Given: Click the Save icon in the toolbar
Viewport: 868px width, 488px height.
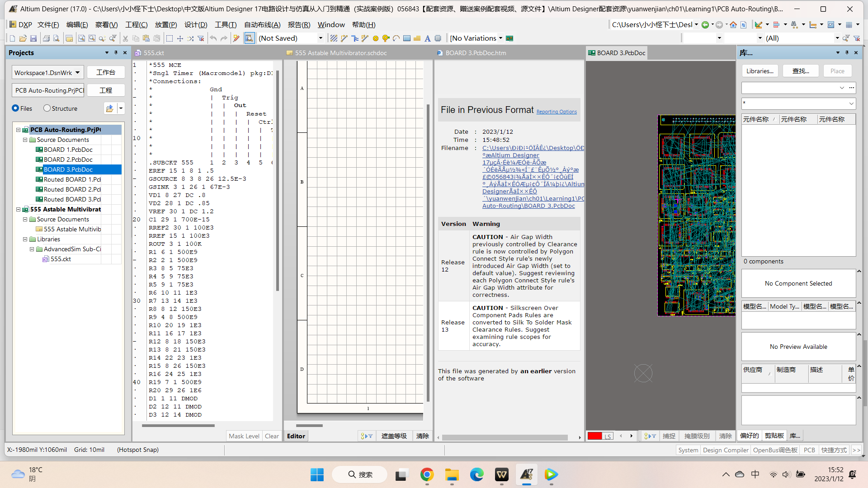Looking at the screenshot, I should click(33, 38).
